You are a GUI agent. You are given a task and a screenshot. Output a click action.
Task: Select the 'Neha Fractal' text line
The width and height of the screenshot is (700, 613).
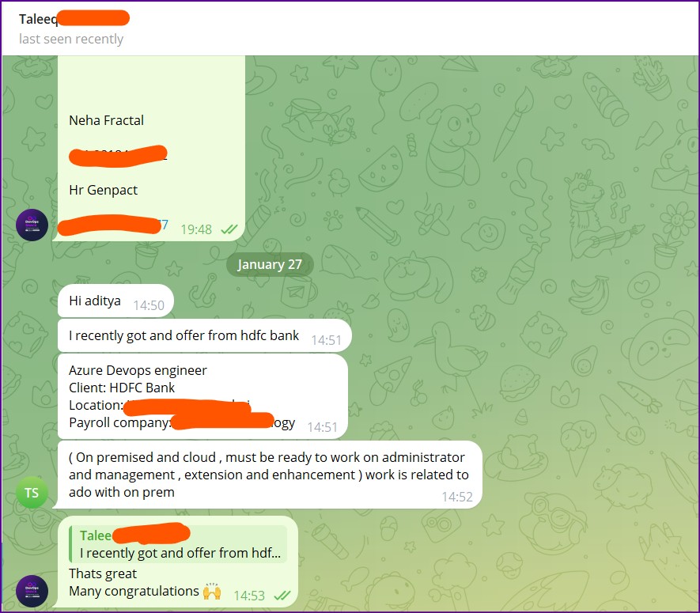[x=106, y=120]
